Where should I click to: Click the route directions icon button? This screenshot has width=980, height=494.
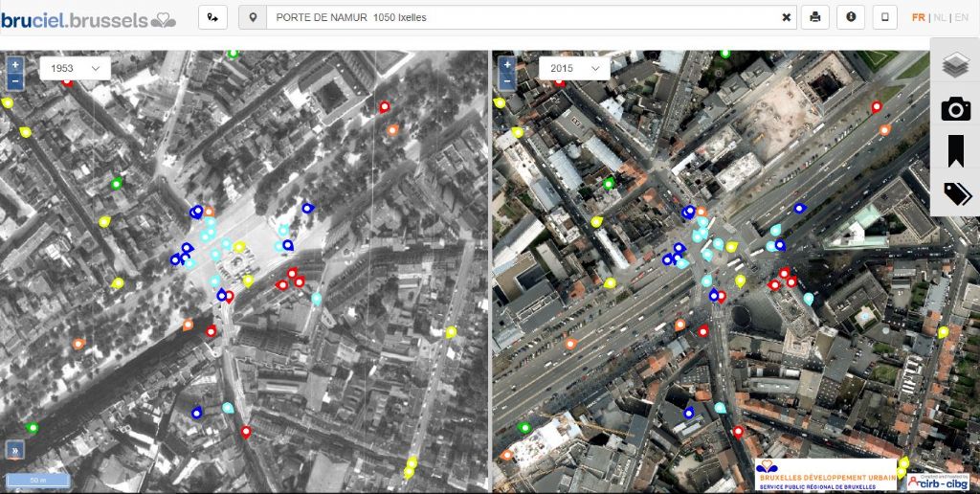tap(212, 17)
